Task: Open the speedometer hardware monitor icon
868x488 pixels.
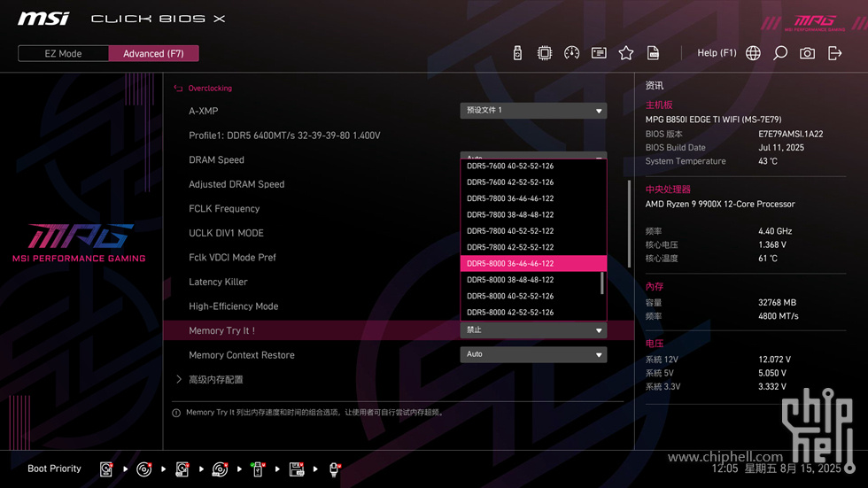Action: tap(571, 53)
